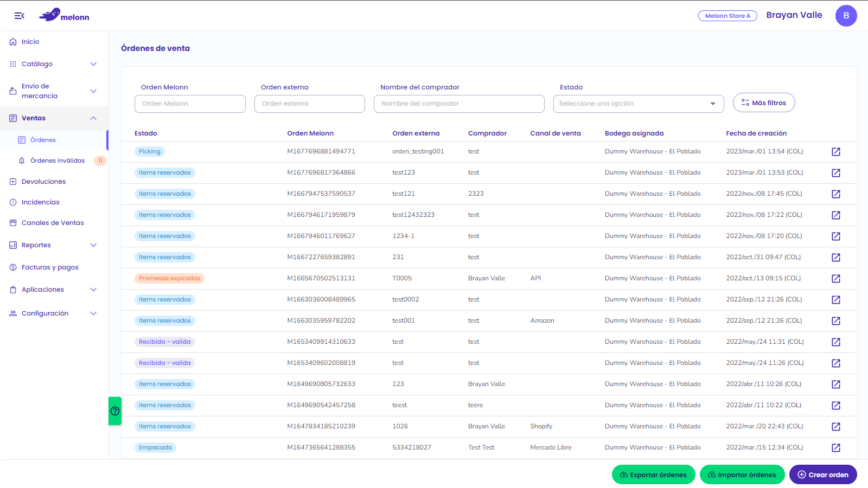
Task: Expand the Aplicaciones chevron
Action: (93, 290)
